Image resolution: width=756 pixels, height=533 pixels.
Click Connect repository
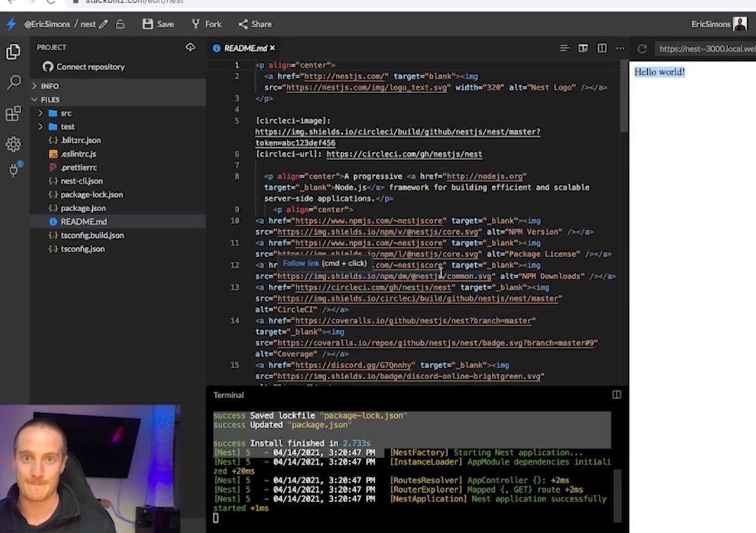click(x=83, y=67)
